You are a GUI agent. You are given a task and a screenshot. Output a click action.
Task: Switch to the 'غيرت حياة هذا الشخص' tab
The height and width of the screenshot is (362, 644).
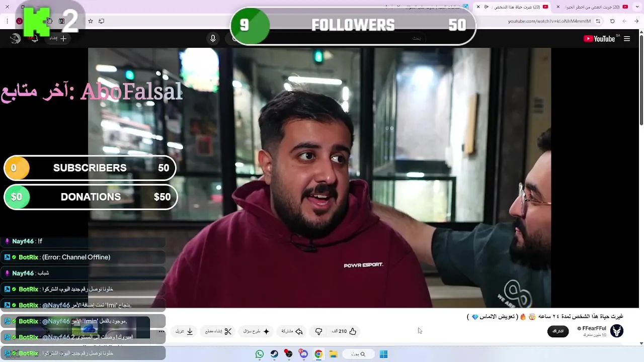point(513,7)
